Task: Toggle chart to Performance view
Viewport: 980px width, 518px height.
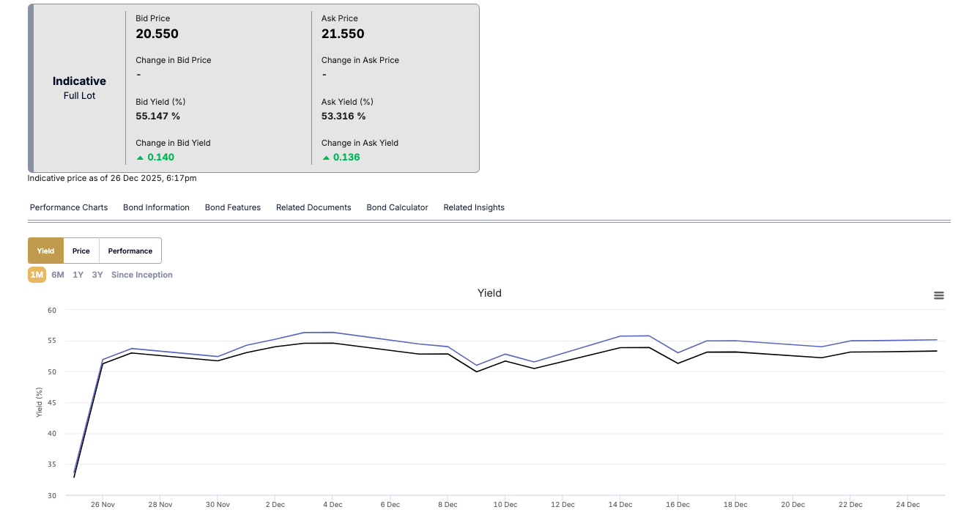Action: 130,251
